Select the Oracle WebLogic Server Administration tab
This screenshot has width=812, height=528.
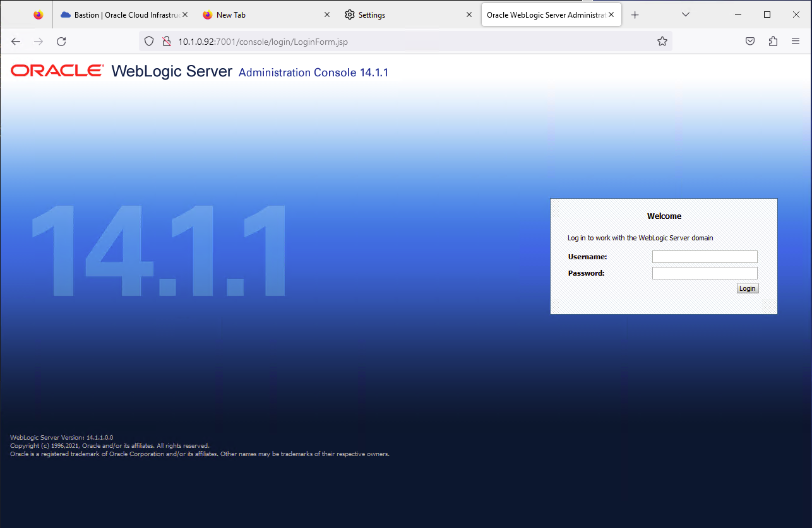pyautogui.click(x=551, y=15)
